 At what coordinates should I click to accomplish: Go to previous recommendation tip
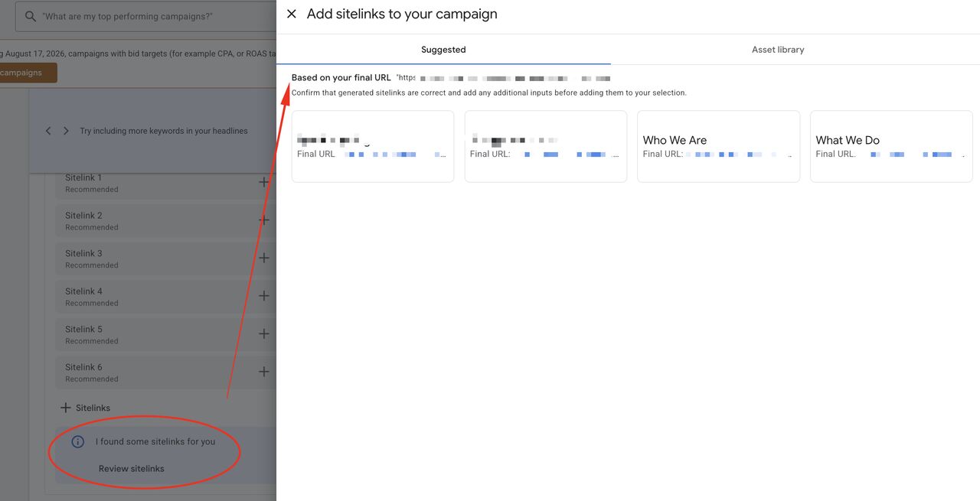pyautogui.click(x=48, y=131)
